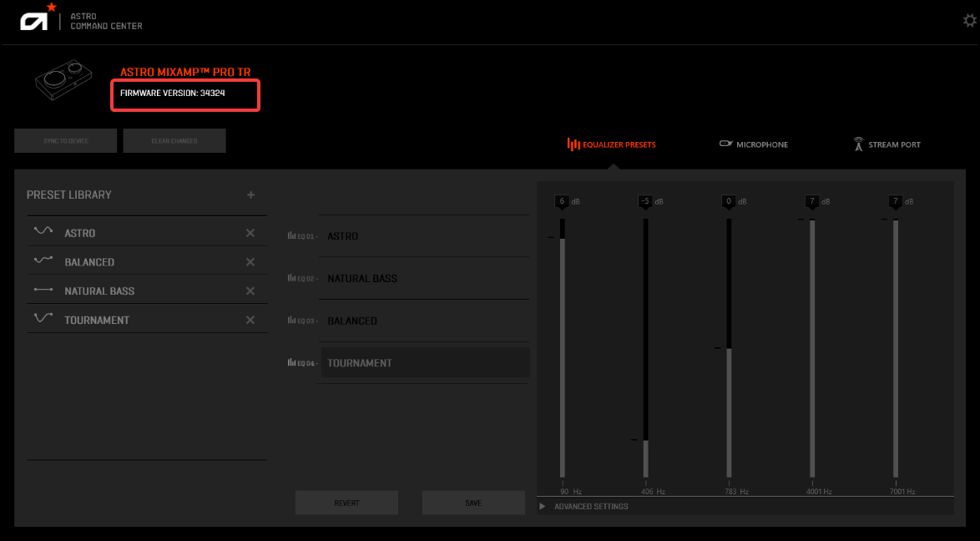Viewport: 980px width, 541px height.
Task: Select the EQ 02 NATURAL BASS slot
Action: click(424, 278)
